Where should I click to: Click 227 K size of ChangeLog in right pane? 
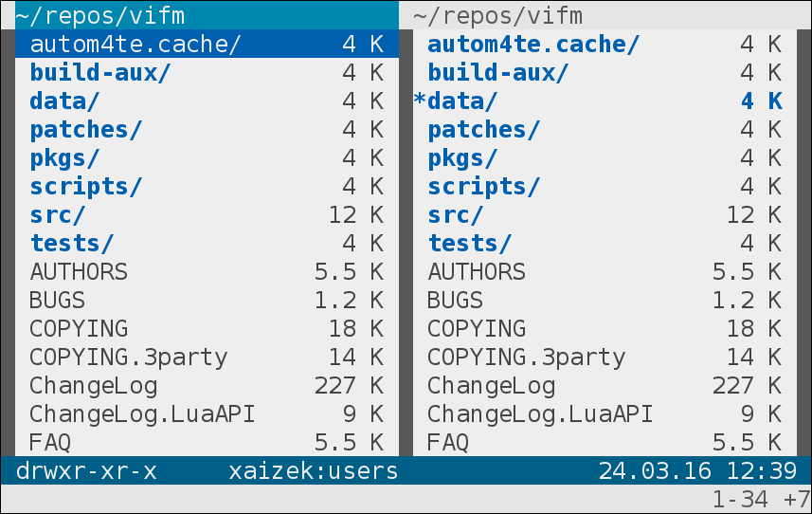click(747, 386)
